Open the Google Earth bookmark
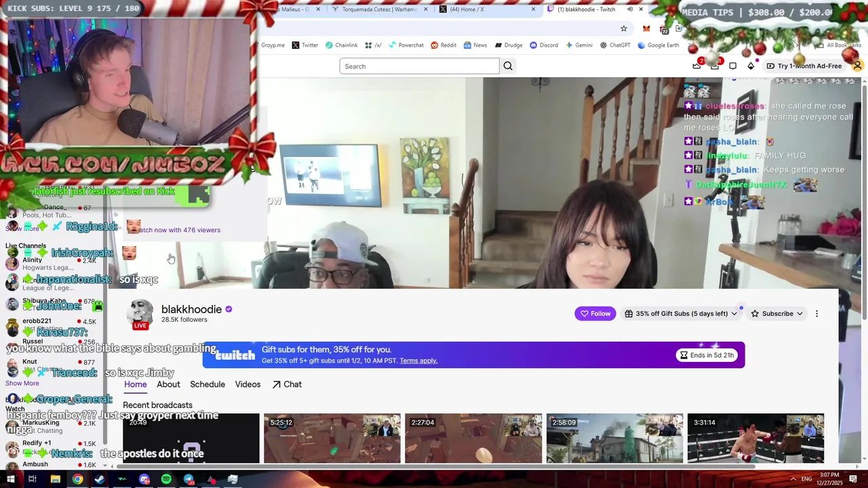This screenshot has height=488, width=868. click(658, 45)
